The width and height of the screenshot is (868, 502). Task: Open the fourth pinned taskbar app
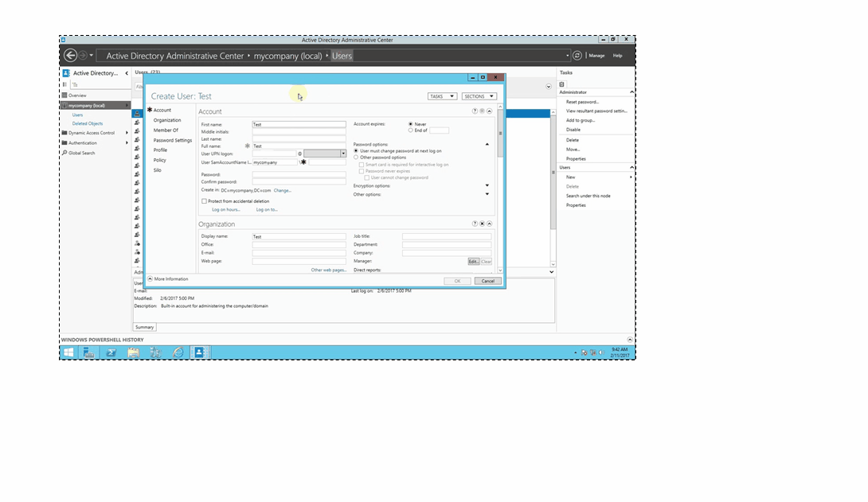(x=155, y=352)
